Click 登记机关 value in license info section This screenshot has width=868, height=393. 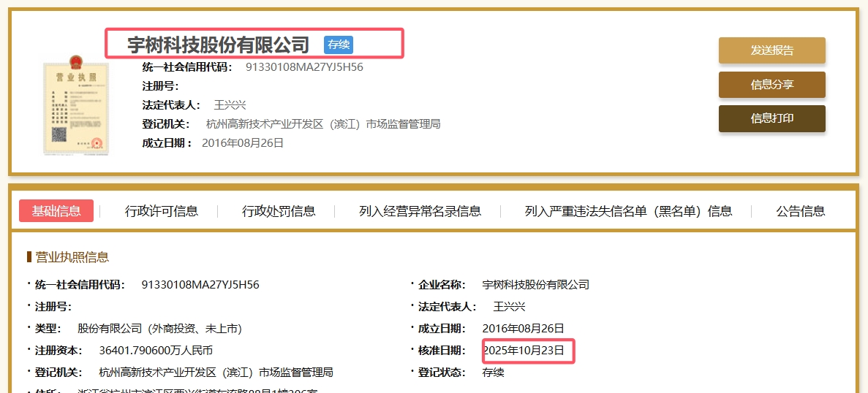coord(216,372)
